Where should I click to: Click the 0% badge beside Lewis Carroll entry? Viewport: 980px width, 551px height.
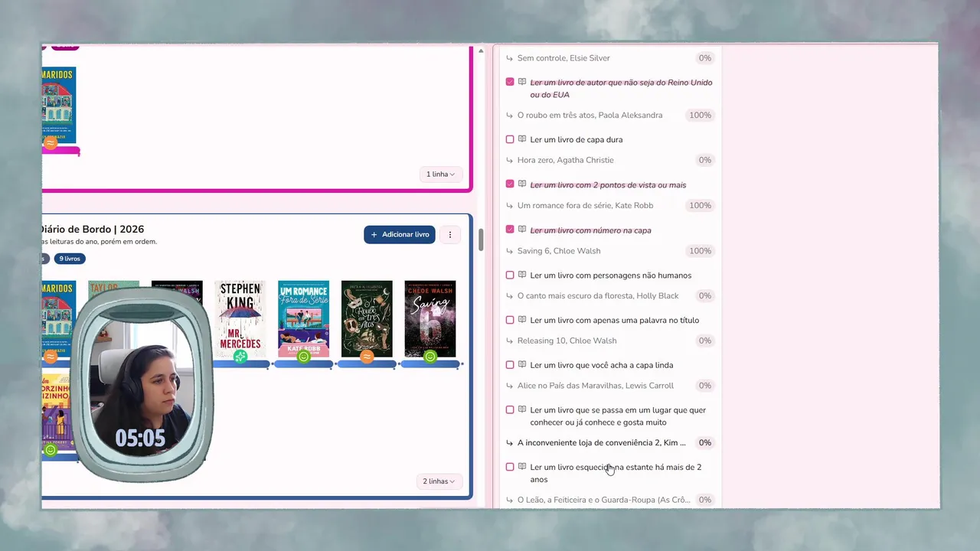(x=704, y=386)
